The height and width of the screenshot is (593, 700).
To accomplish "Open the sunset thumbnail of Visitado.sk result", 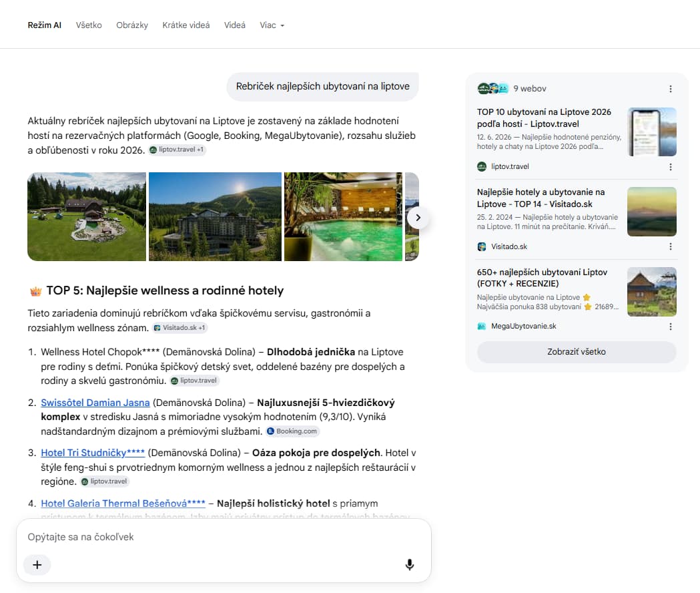I will coord(652,212).
